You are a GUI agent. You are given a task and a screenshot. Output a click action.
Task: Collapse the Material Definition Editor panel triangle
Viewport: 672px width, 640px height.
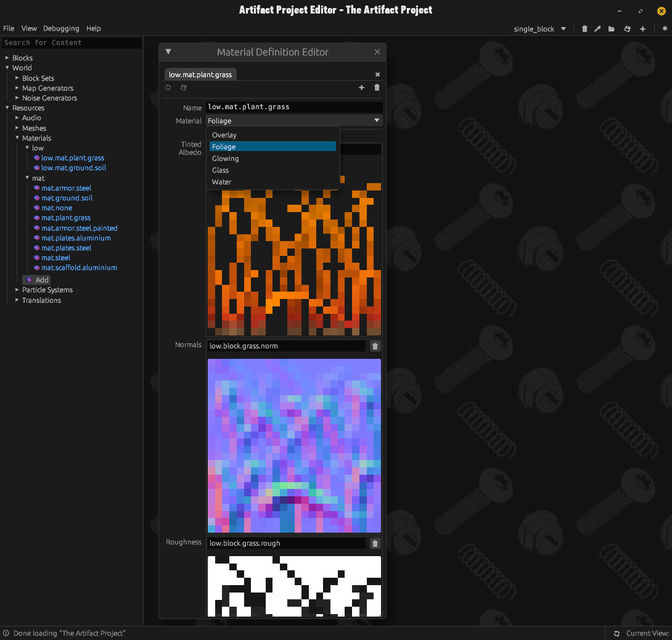pos(168,52)
